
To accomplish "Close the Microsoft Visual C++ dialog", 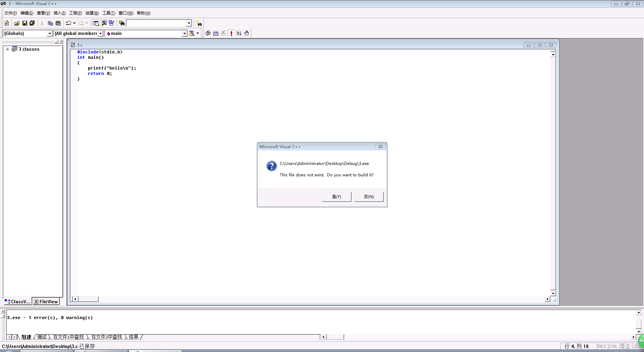I will coord(380,147).
